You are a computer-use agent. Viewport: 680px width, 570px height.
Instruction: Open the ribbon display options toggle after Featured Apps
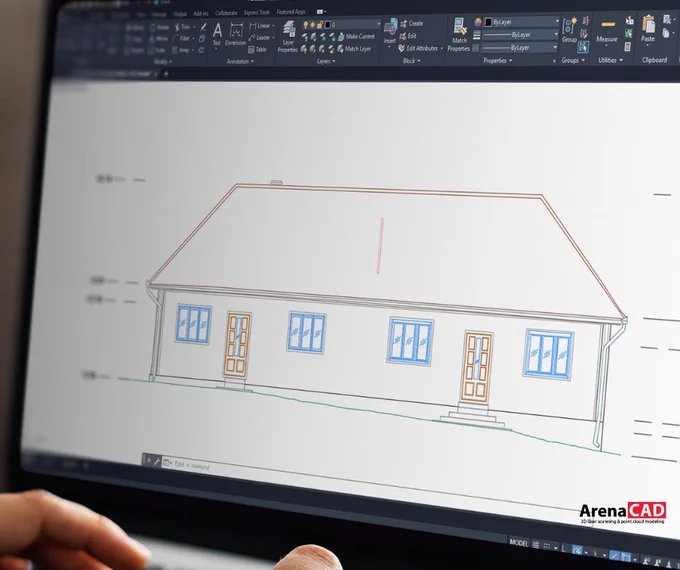[321, 12]
